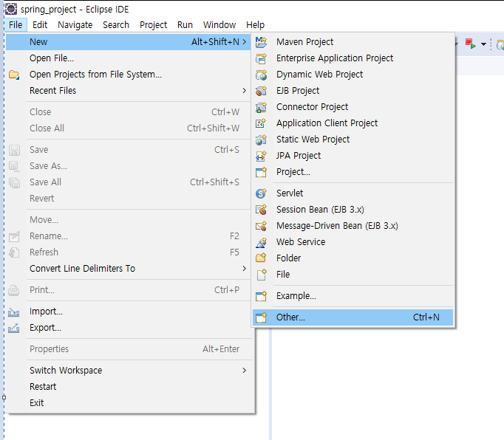This screenshot has height=440, width=504.
Task: Choose Exit from the File menu
Action: pos(128,403)
